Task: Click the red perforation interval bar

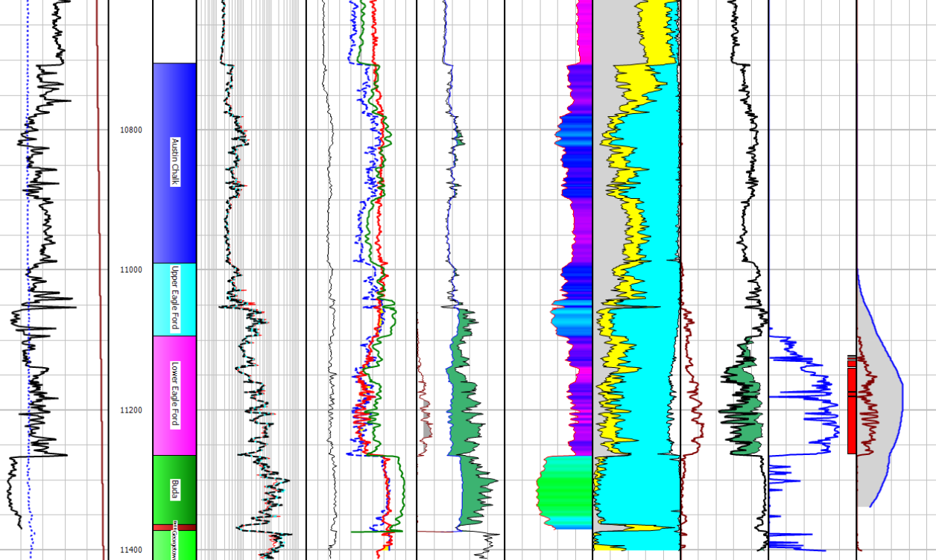Action: coord(852,410)
